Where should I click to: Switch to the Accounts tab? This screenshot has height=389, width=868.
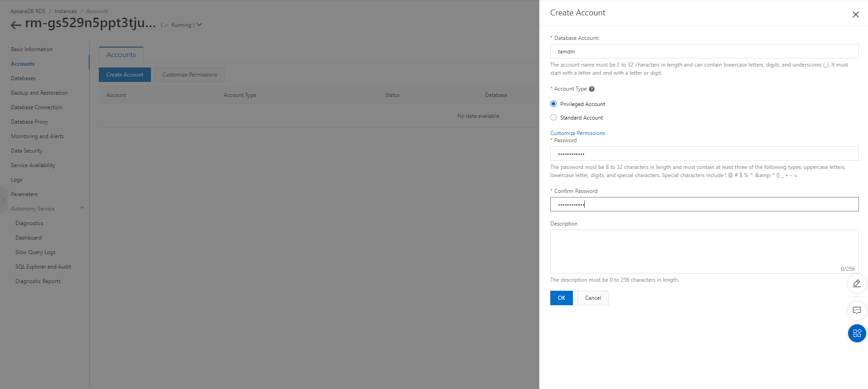coord(121,55)
